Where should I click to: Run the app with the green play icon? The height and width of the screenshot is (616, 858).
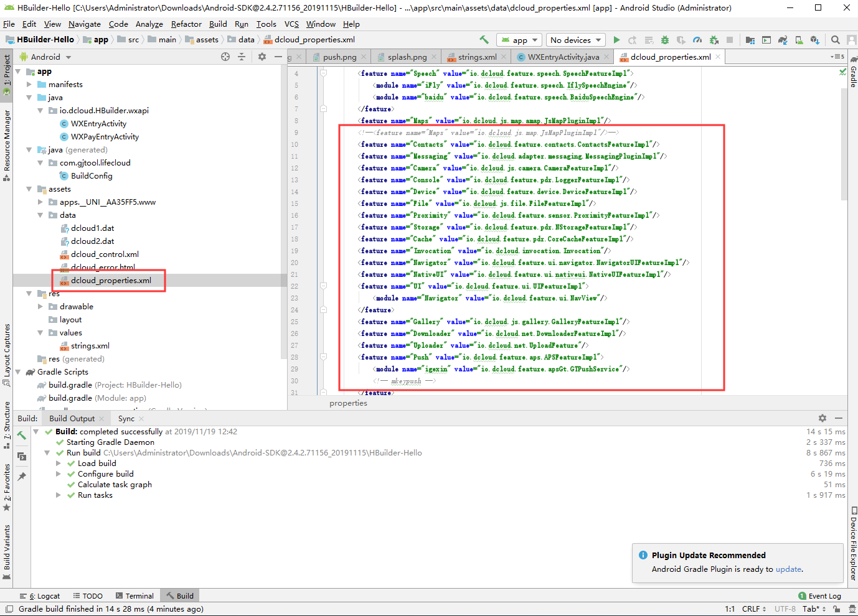coord(616,40)
